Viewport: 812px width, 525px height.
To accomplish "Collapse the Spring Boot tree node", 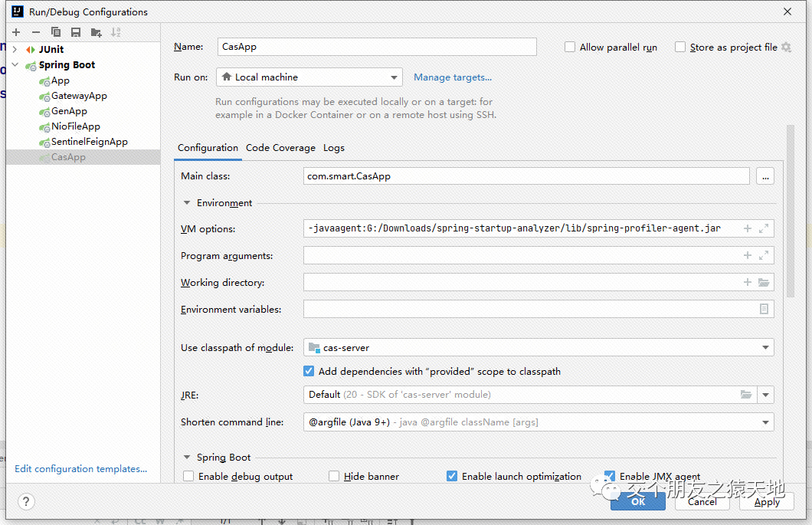I will pyautogui.click(x=15, y=65).
